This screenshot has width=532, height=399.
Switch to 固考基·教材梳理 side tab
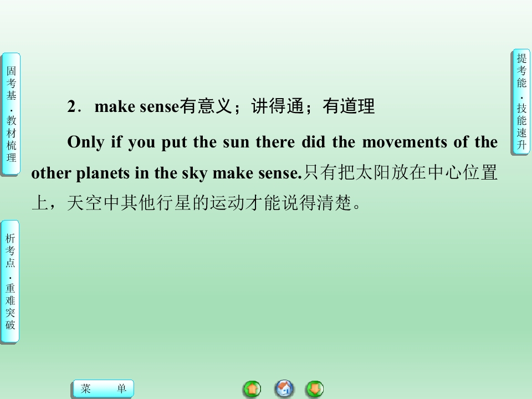point(11,114)
